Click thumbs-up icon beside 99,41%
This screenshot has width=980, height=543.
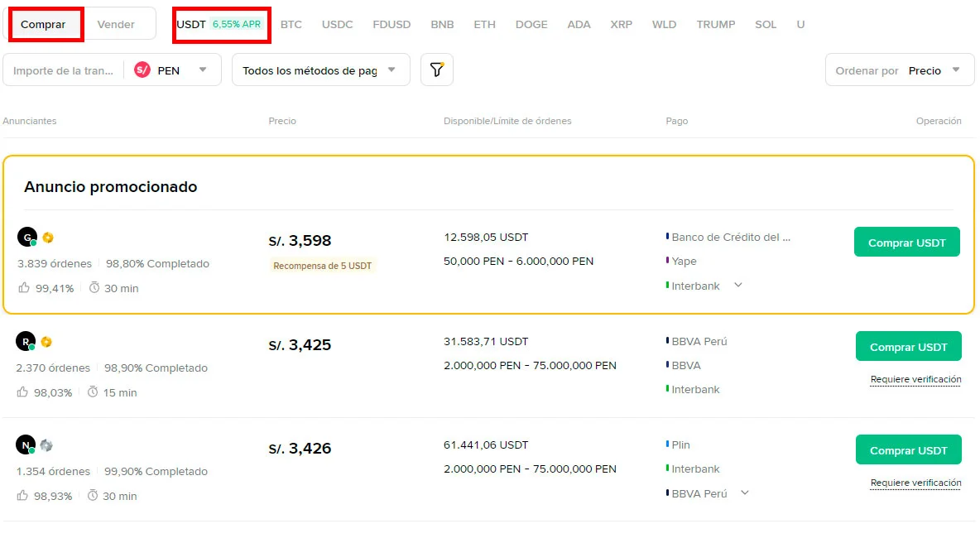click(24, 287)
